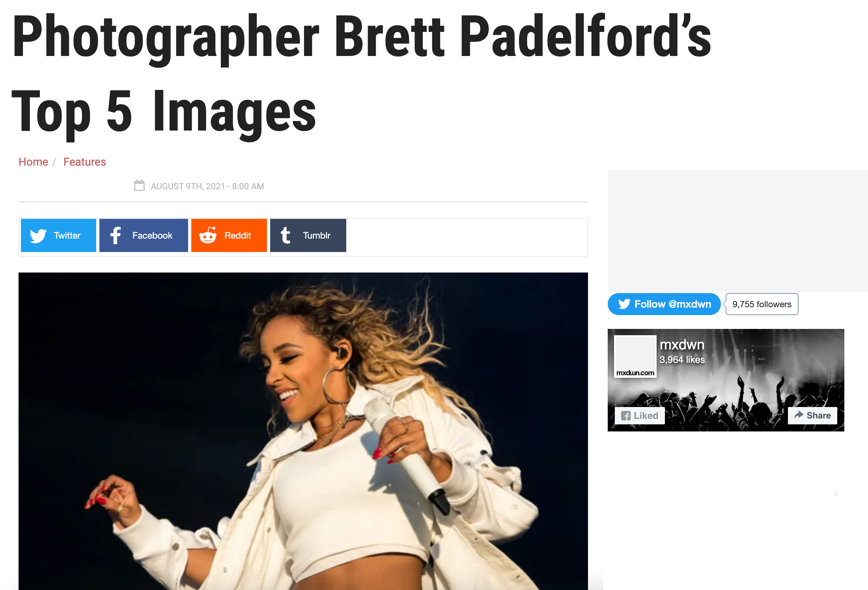
Task: Follow @mxdwn on Twitter
Action: coord(664,304)
